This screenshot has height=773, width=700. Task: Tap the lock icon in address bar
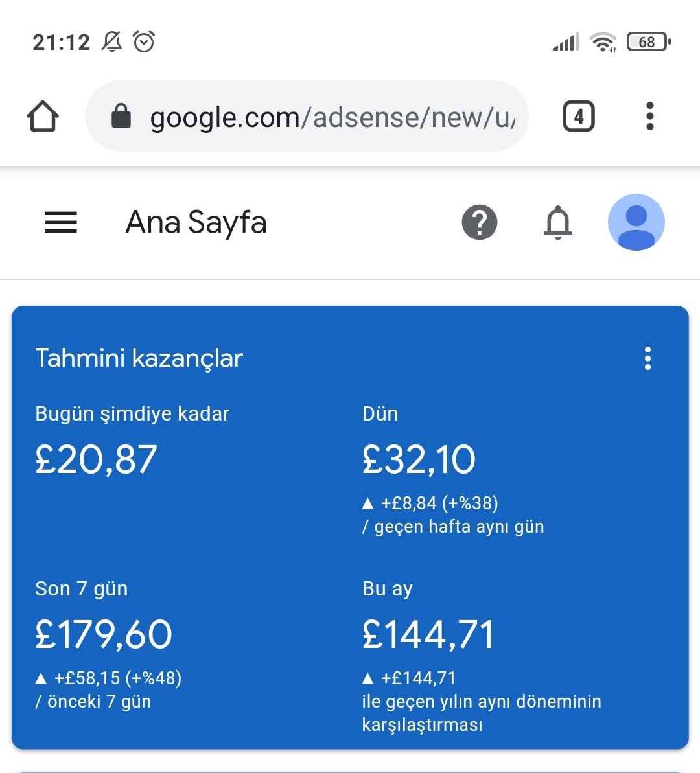(121, 116)
